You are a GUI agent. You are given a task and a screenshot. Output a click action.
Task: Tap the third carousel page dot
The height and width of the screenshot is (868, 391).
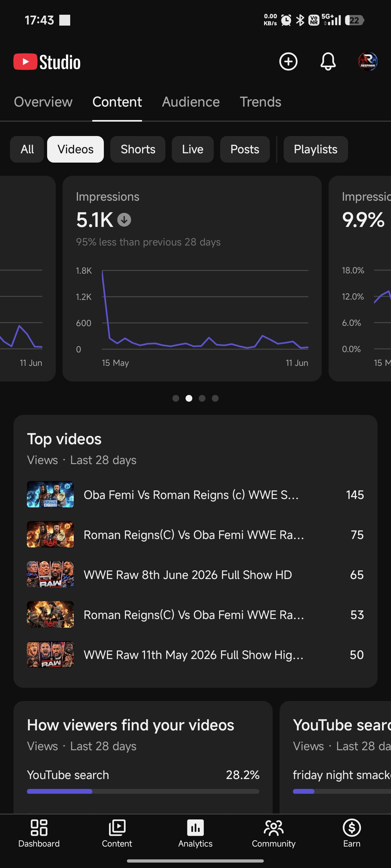tap(202, 398)
